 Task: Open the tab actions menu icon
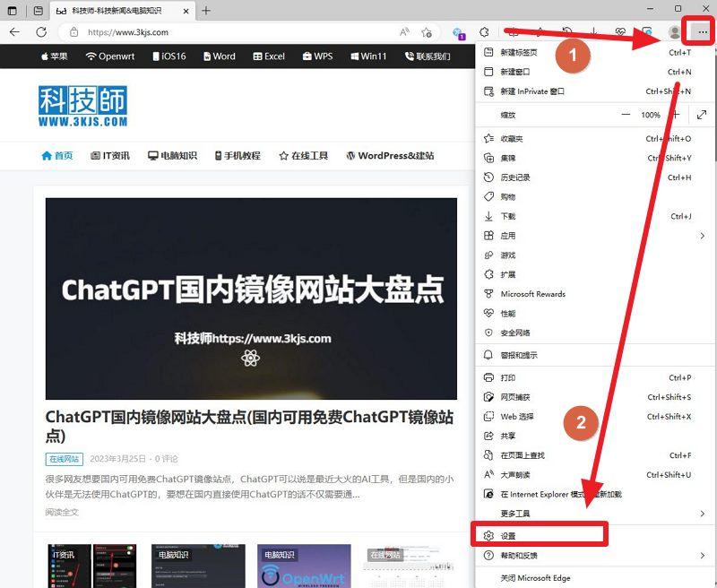39,11
